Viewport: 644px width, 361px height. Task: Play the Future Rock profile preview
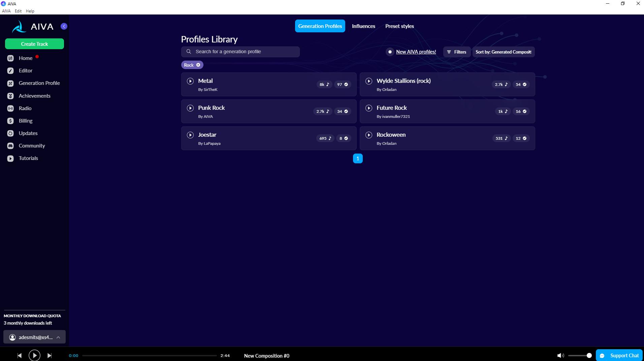(x=369, y=108)
